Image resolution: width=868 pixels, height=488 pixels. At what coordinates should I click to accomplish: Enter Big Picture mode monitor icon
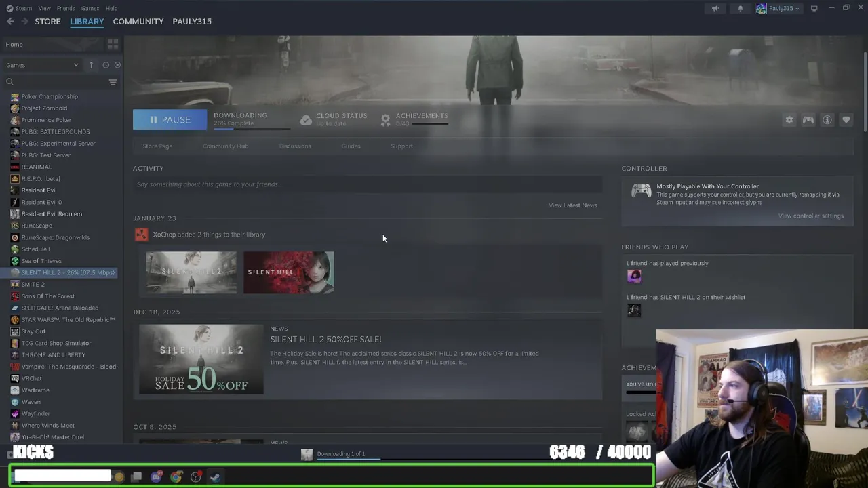coord(814,8)
